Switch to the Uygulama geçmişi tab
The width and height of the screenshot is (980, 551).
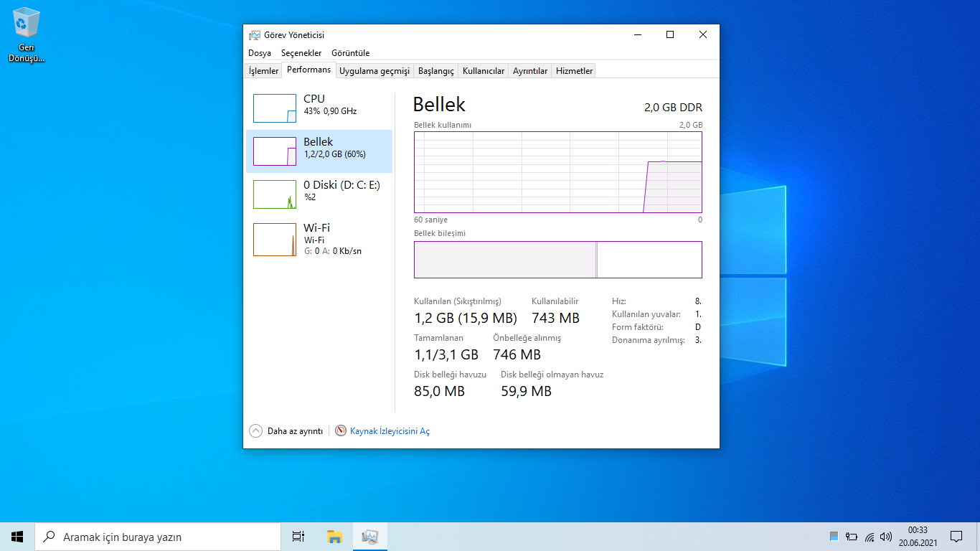(x=374, y=71)
